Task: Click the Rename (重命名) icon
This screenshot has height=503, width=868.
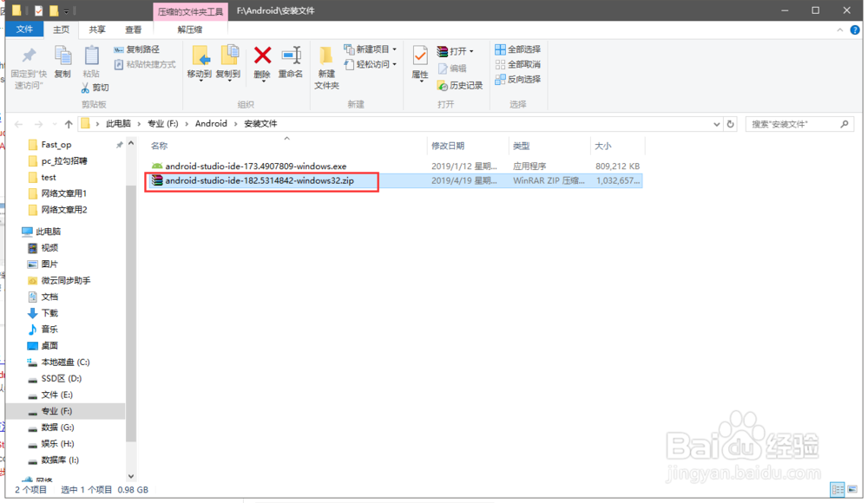Action: click(291, 56)
